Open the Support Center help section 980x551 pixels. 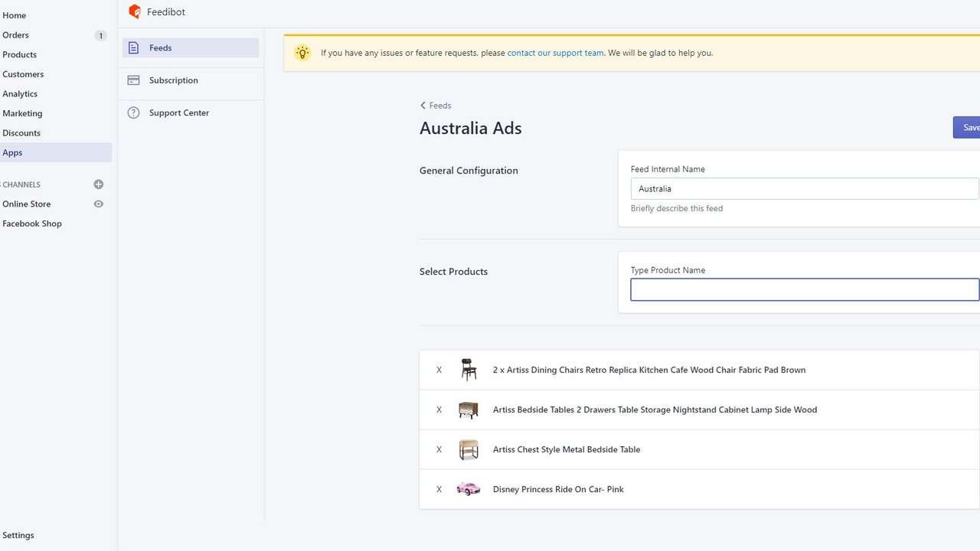(x=178, y=112)
